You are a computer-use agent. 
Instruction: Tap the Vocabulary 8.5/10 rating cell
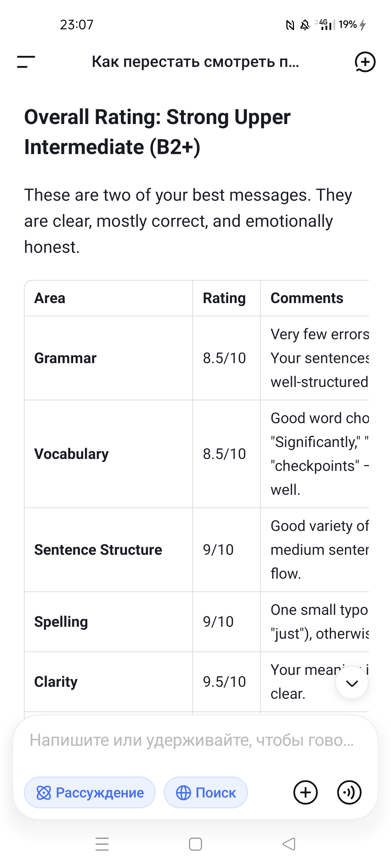pyautogui.click(x=224, y=454)
